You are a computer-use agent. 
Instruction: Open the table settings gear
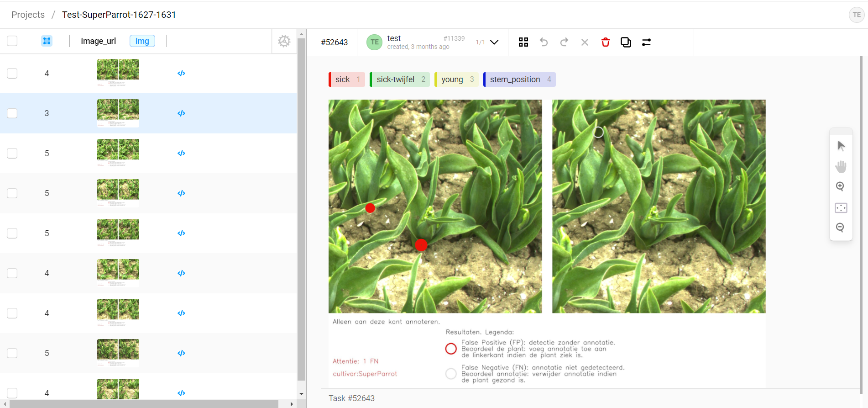pyautogui.click(x=284, y=41)
